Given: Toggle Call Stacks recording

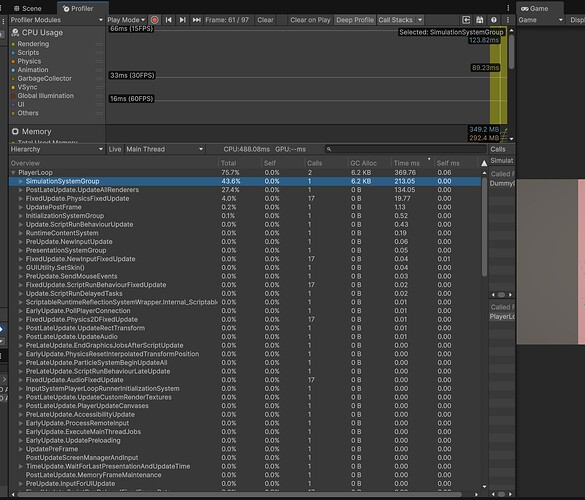Looking at the screenshot, I should [395, 20].
